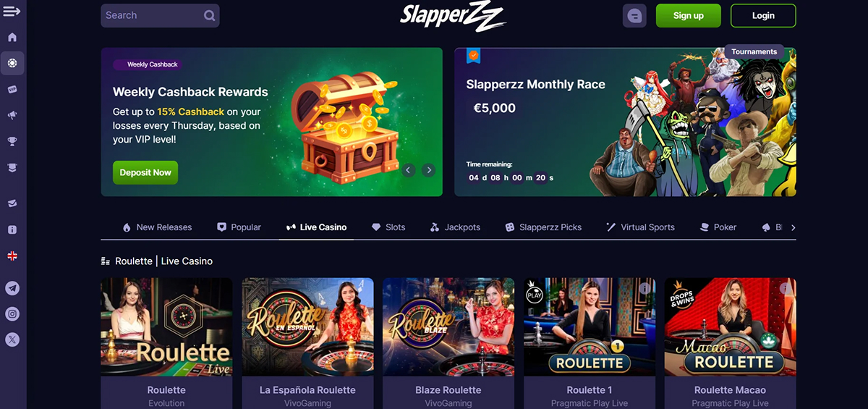
Task: Open the Instagram icon in sidebar
Action: coord(12,313)
